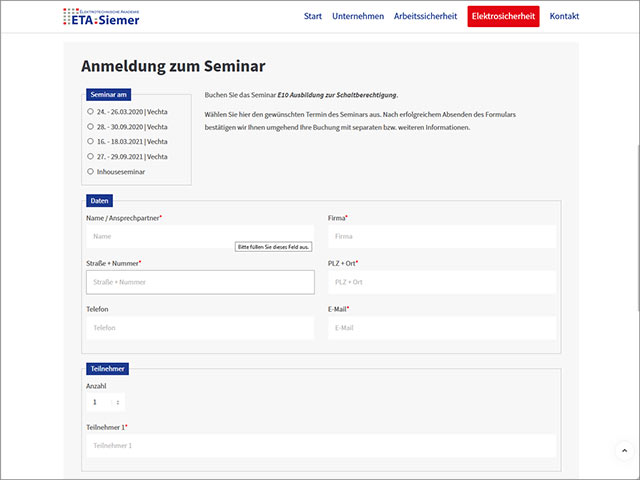This screenshot has width=640, height=480.
Task: Select seminar date 16. - 18.03.2021 Vechta
Action: coord(91,141)
